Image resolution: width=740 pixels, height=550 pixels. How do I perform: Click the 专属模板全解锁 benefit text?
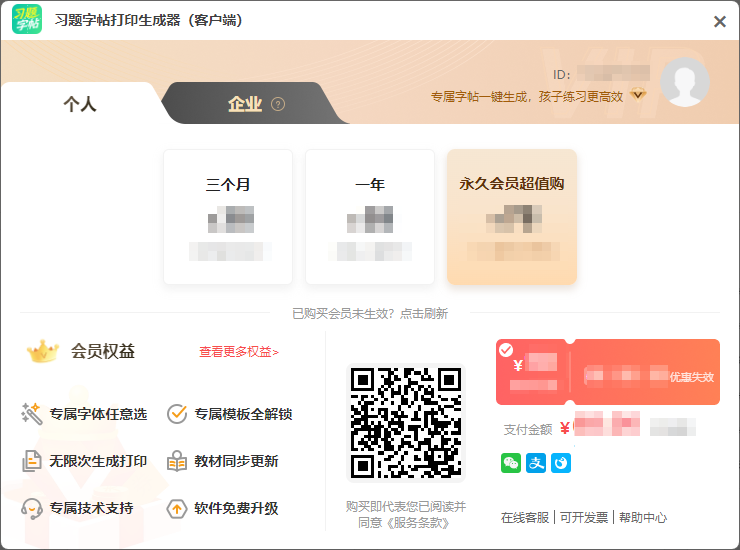point(243,414)
